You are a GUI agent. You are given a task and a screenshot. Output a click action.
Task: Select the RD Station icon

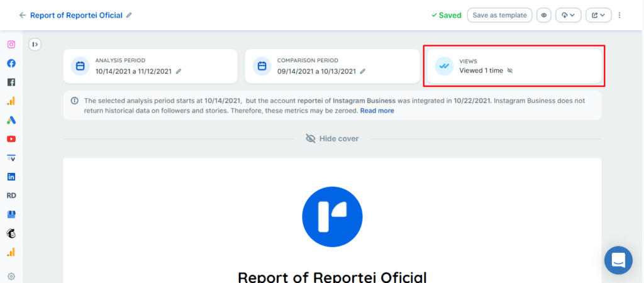pos(11,196)
